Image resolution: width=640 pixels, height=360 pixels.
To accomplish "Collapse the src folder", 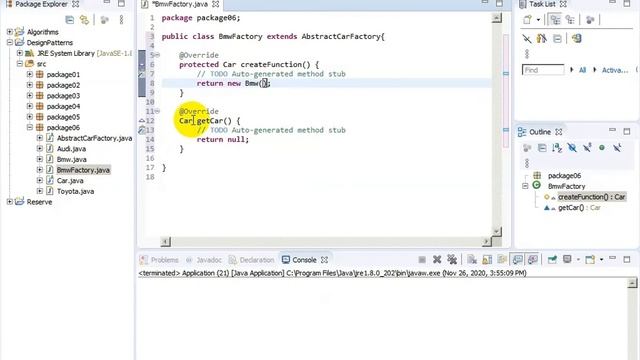I will tap(20, 64).
